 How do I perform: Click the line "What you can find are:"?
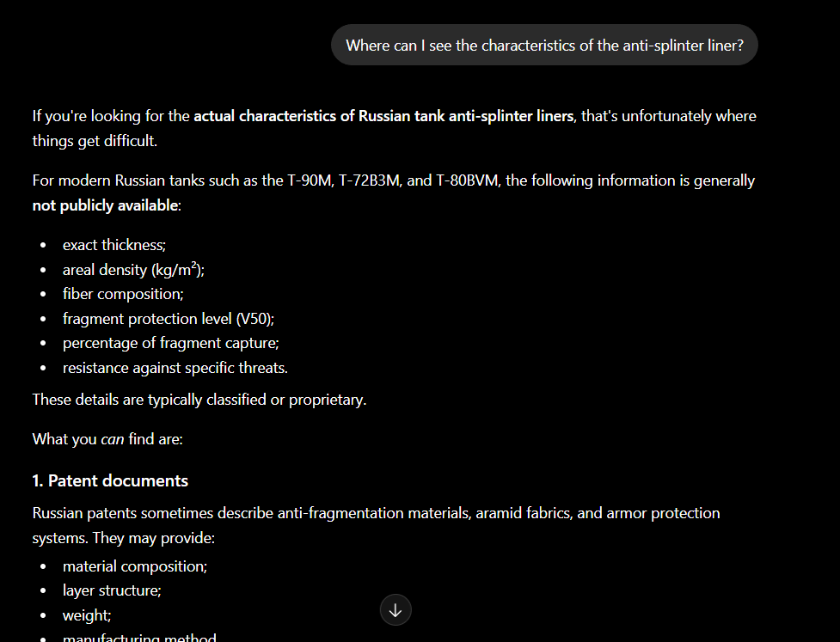(107, 439)
